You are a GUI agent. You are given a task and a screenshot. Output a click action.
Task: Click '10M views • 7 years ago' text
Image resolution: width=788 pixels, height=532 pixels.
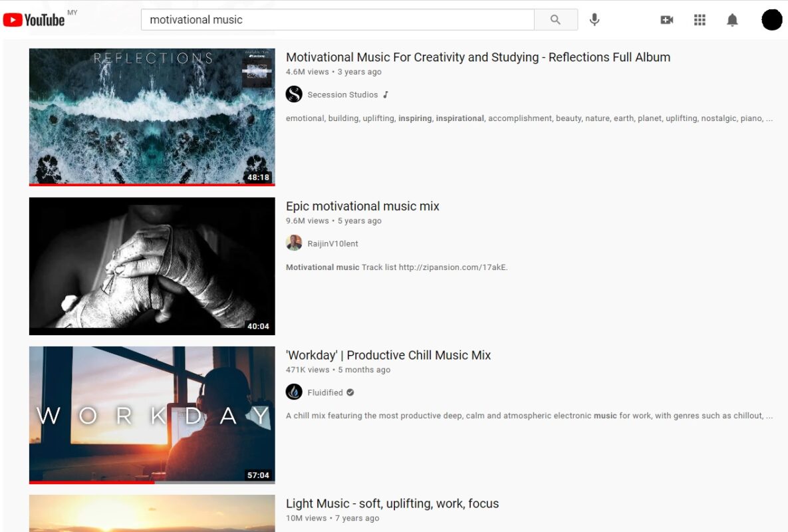point(332,518)
